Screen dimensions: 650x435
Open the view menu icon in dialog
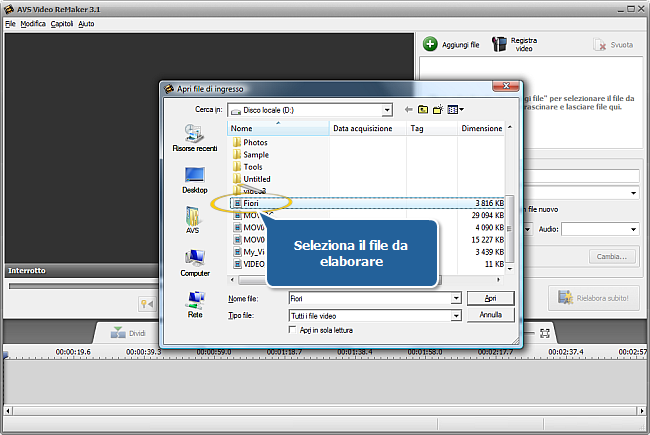coord(455,109)
